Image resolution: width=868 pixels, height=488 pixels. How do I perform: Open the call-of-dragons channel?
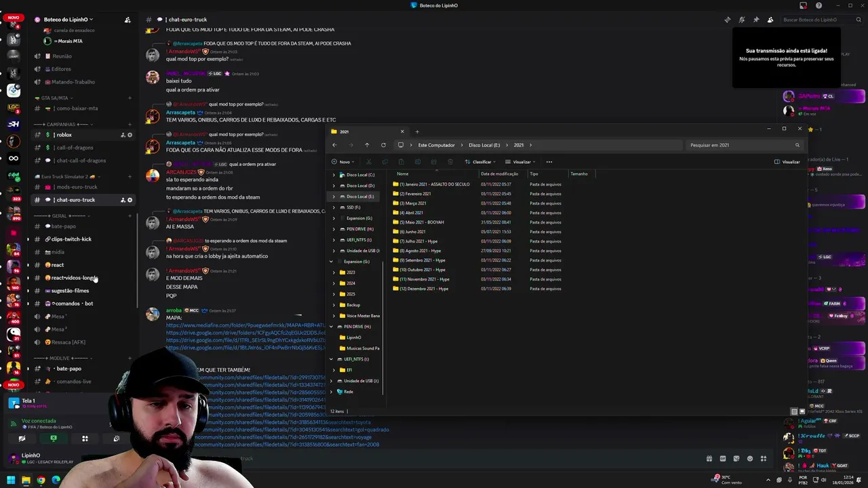(83, 148)
